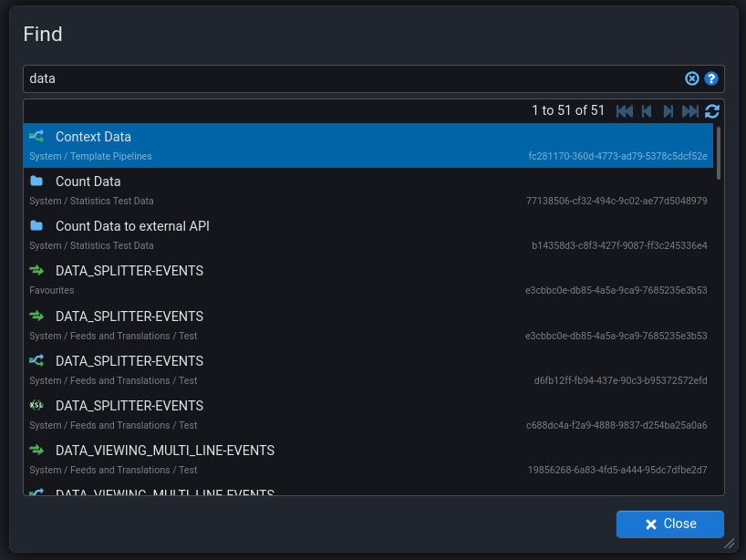Screen dimensions: 746x560
Task: Go to next page of results
Action: point(668,111)
